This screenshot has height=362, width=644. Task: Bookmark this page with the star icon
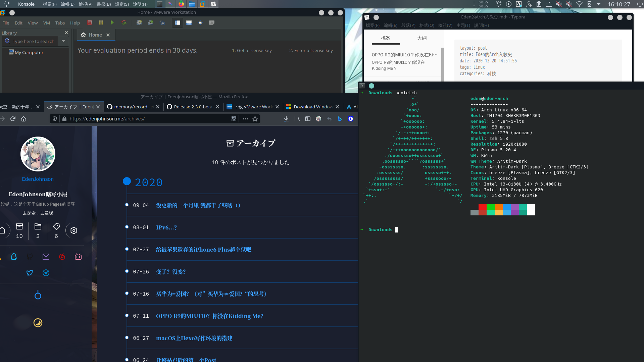point(255,119)
